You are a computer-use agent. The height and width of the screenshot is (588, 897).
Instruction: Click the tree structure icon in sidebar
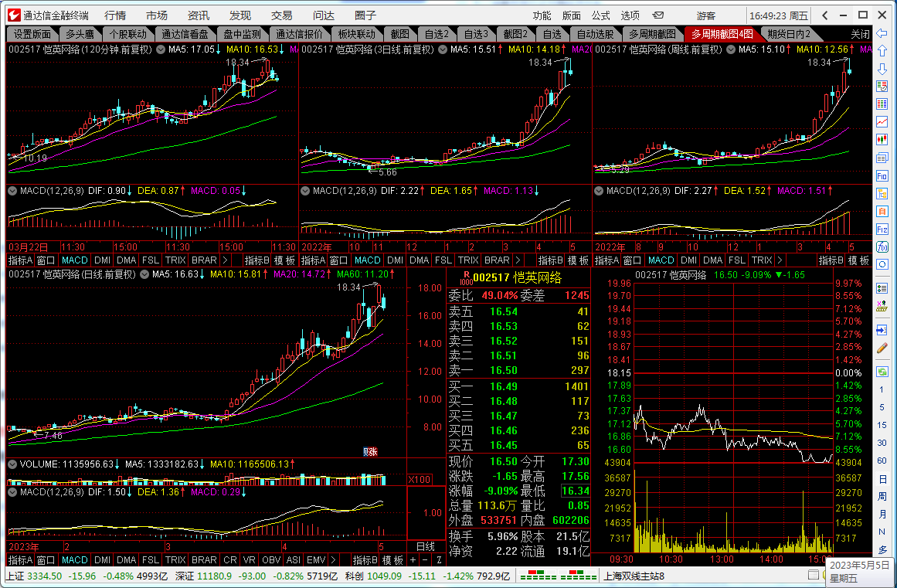tap(882, 193)
